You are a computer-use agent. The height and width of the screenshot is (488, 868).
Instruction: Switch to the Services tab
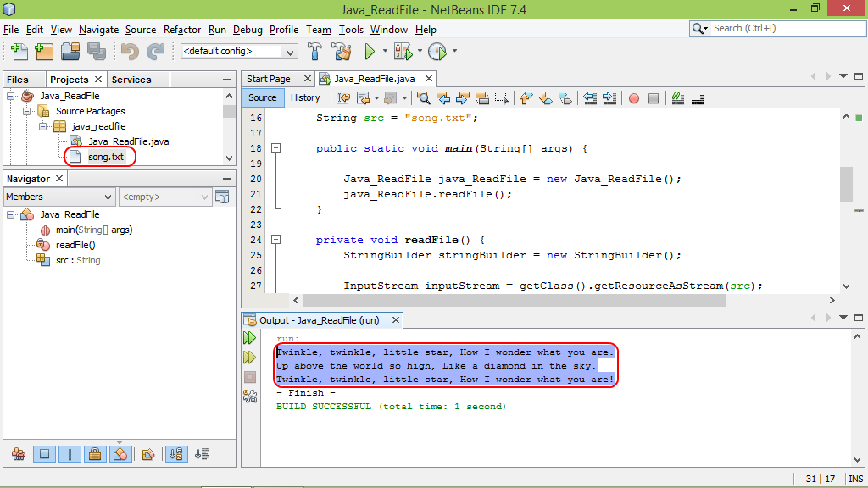(131, 80)
